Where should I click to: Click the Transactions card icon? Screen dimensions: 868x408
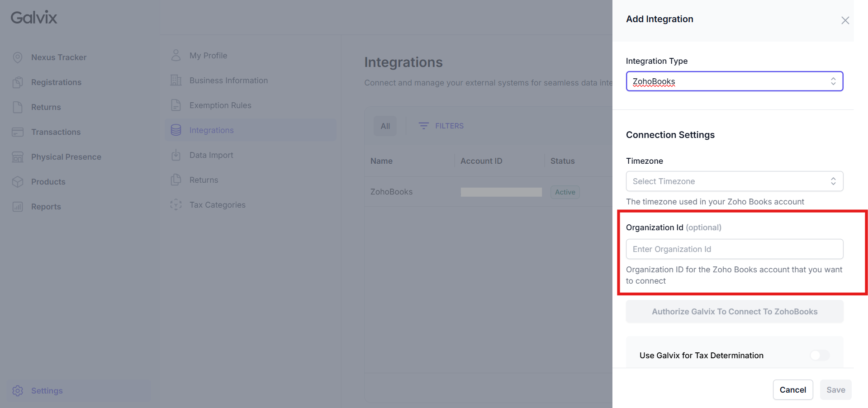click(x=18, y=132)
